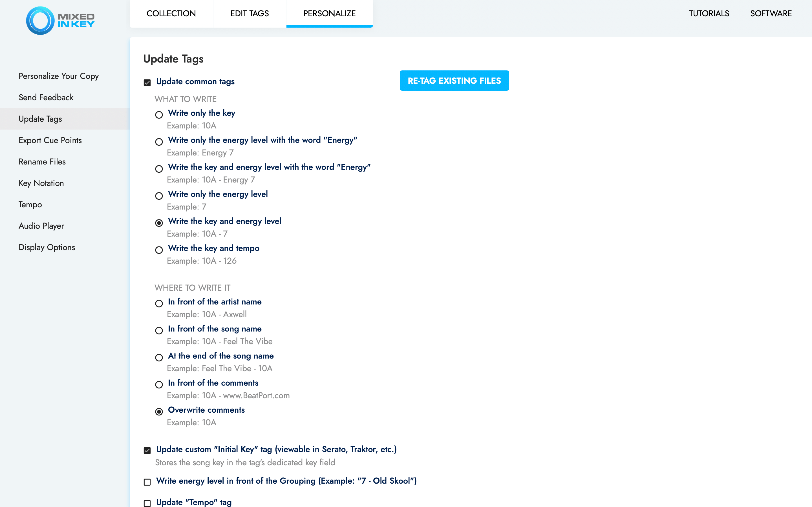The width and height of the screenshot is (812, 507).
Task: Choose Write the key and tempo
Action: click(x=159, y=250)
